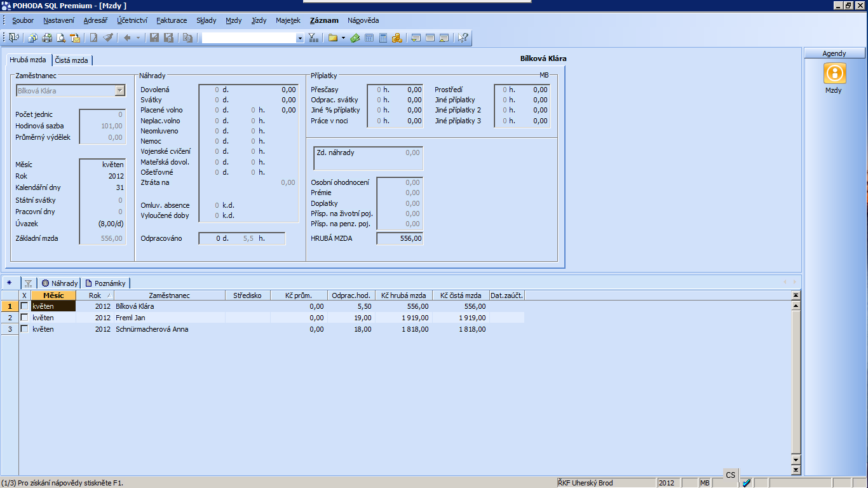
Task: Click the context help arrow-question icon
Action: click(463, 38)
